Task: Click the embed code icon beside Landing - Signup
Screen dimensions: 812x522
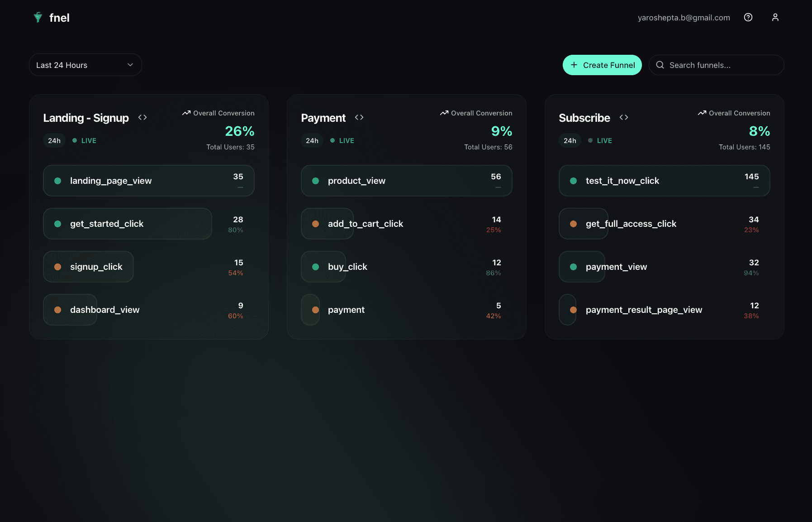Action: coord(142,117)
